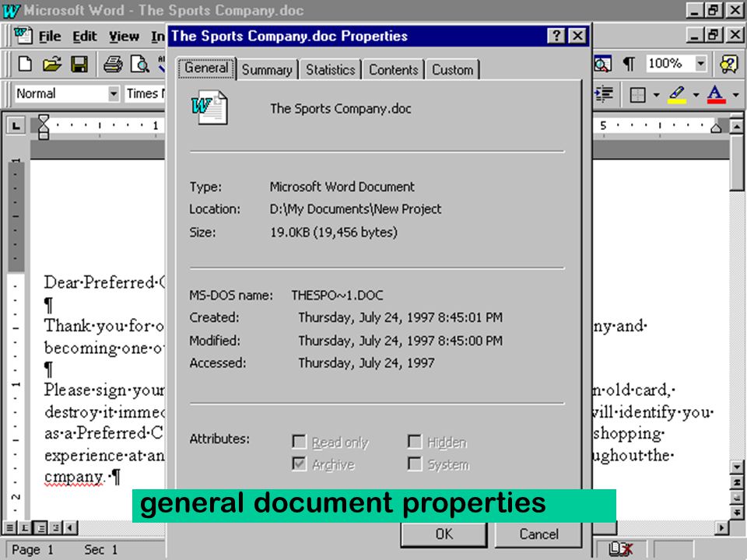747x560 pixels.
Task: Open the Style dropdown showing Normal
Action: (114, 94)
